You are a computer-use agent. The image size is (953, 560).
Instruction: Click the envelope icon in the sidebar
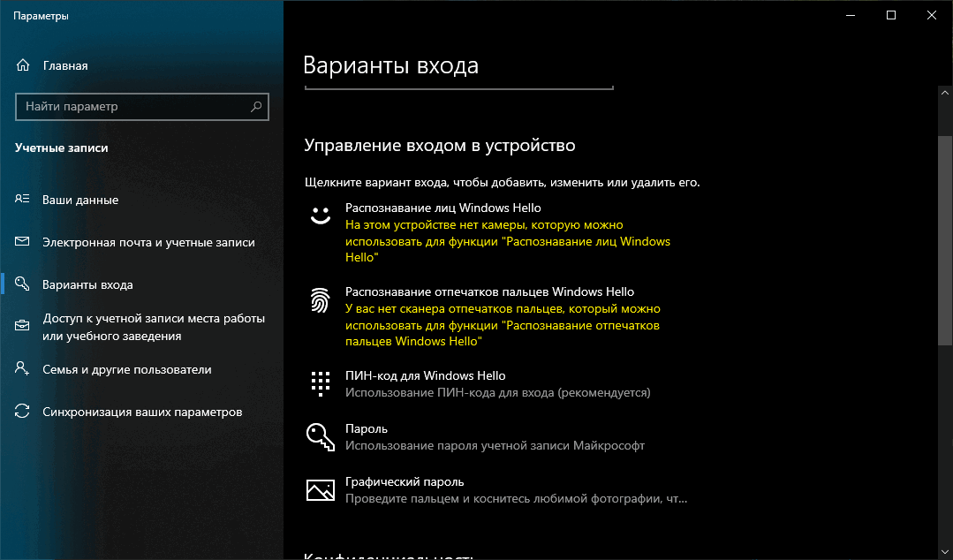tap(23, 239)
